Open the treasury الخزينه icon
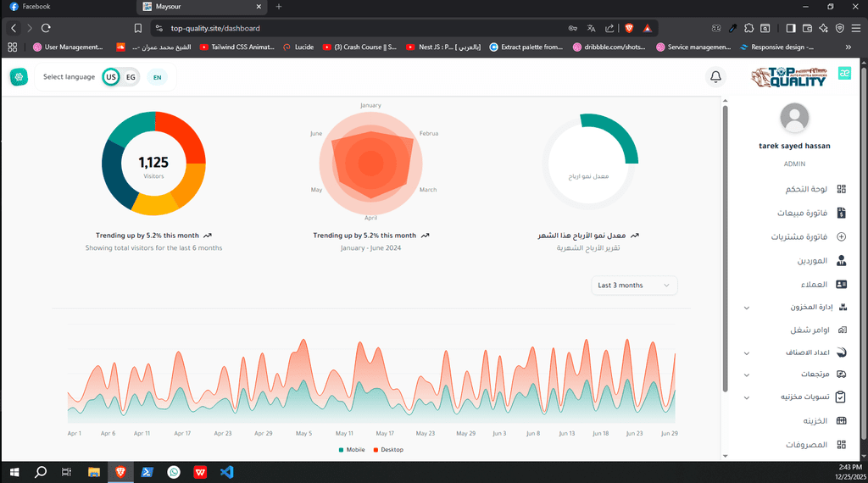 (841, 420)
